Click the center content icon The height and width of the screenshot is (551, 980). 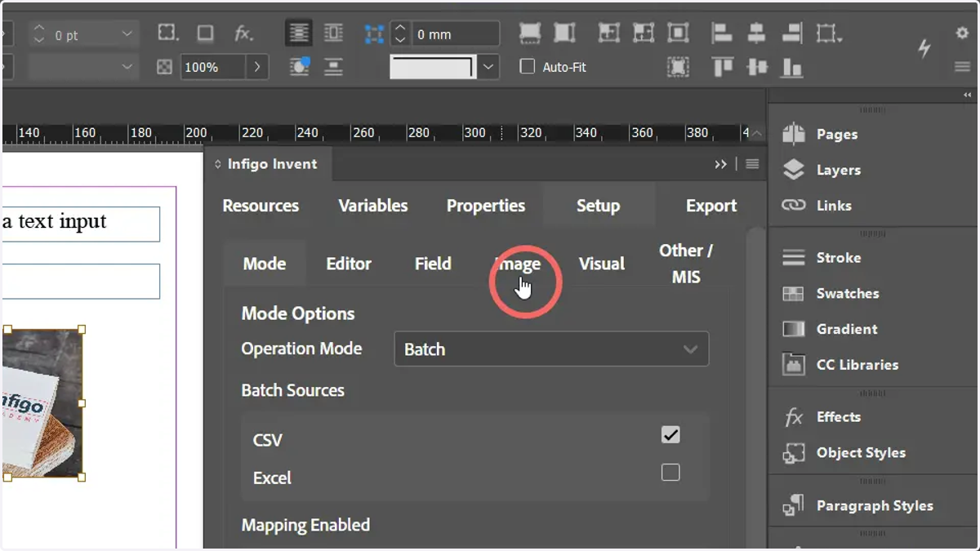point(678,33)
